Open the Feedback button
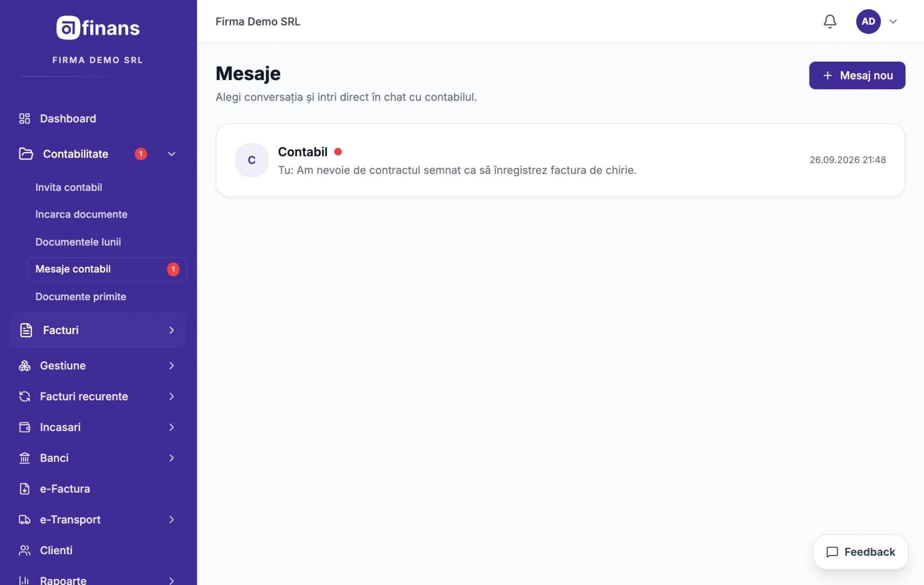Image resolution: width=924 pixels, height=585 pixels. (860, 552)
